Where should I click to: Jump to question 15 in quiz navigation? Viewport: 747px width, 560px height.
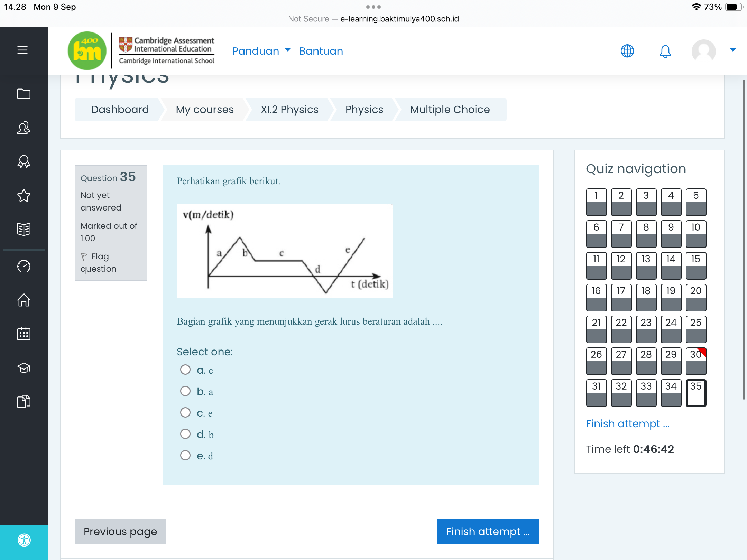pyautogui.click(x=696, y=265)
